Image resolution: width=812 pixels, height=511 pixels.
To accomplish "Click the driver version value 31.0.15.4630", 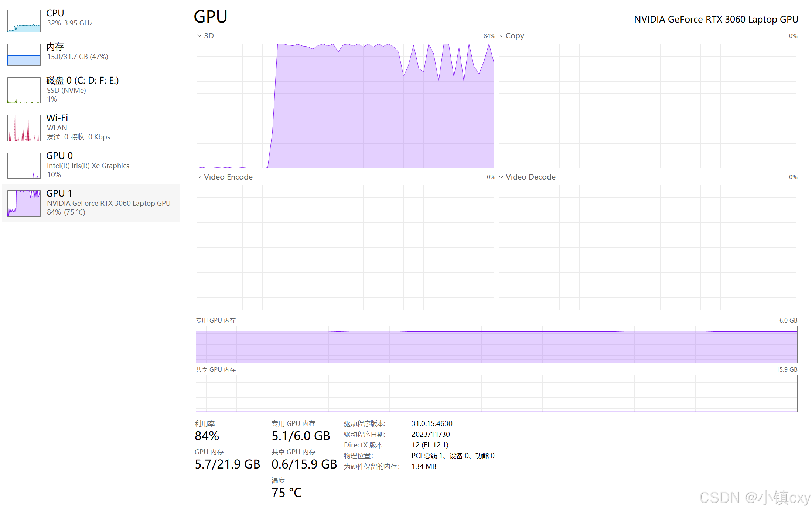I will pyautogui.click(x=432, y=423).
